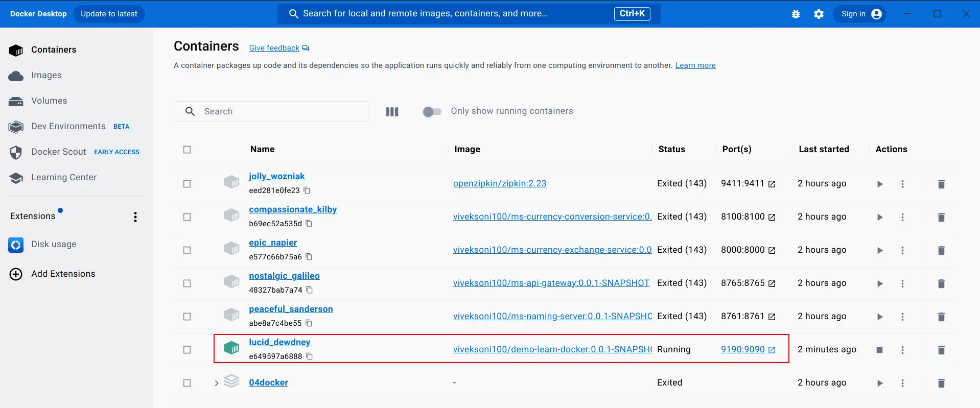The width and height of the screenshot is (980, 408).
Task: Start the jolly_wozniak container
Action: [880, 184]
